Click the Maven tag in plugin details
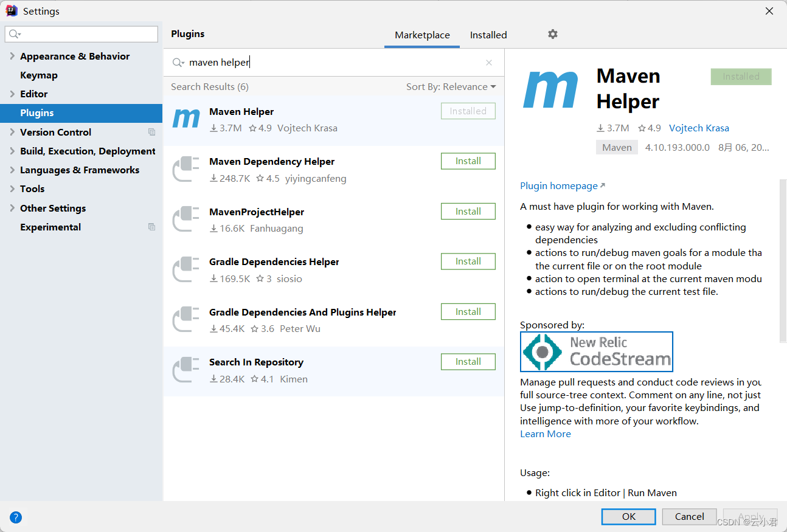Image resolution: width=787 pixels, height=532 pixels. 617,147
